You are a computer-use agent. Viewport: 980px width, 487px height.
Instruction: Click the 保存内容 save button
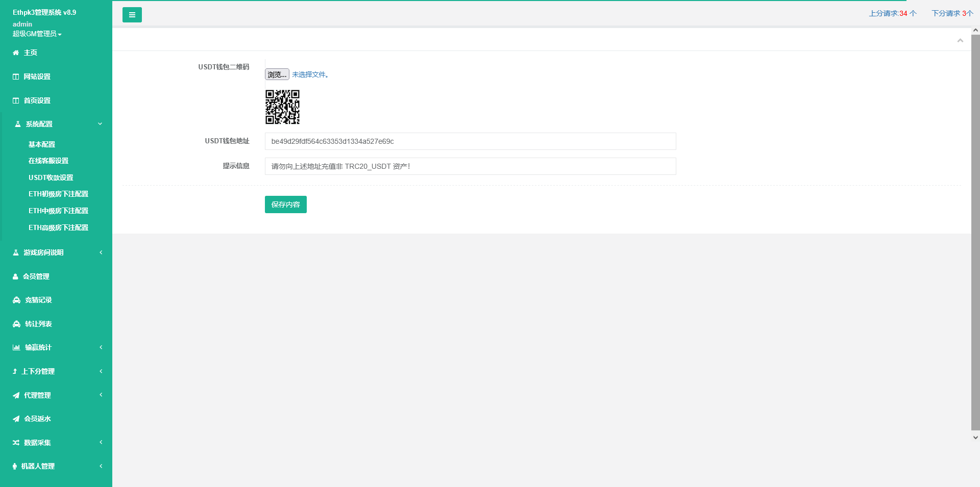coord(286,204)
